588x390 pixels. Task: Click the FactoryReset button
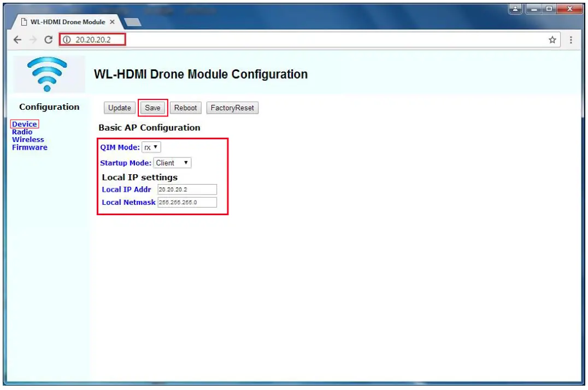pyautogui.click(x=232, y=108)
